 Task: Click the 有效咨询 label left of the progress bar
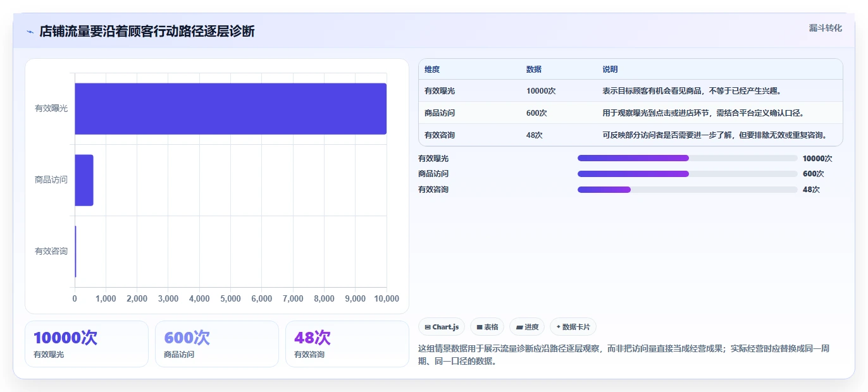tap(433, 190)
